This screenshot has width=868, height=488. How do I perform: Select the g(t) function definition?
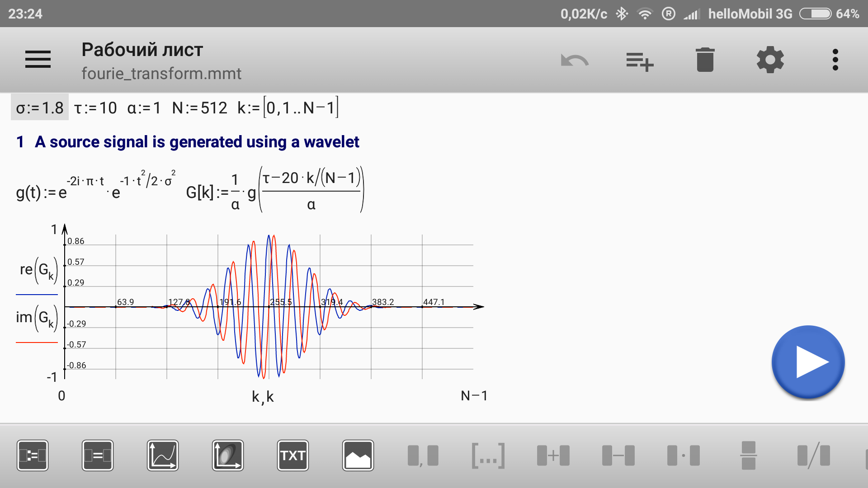(96, 186)
